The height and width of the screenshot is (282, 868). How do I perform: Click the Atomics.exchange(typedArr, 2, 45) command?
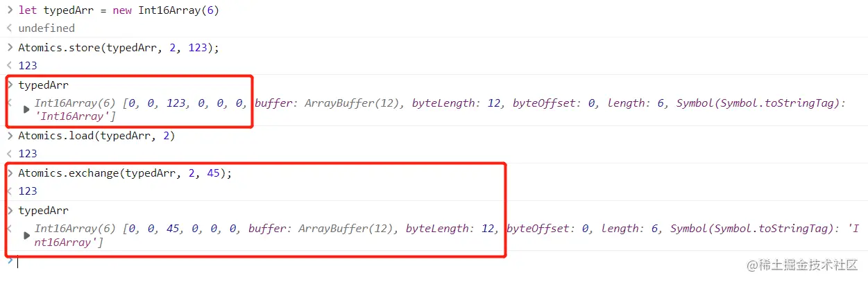[x=125, y=173]
